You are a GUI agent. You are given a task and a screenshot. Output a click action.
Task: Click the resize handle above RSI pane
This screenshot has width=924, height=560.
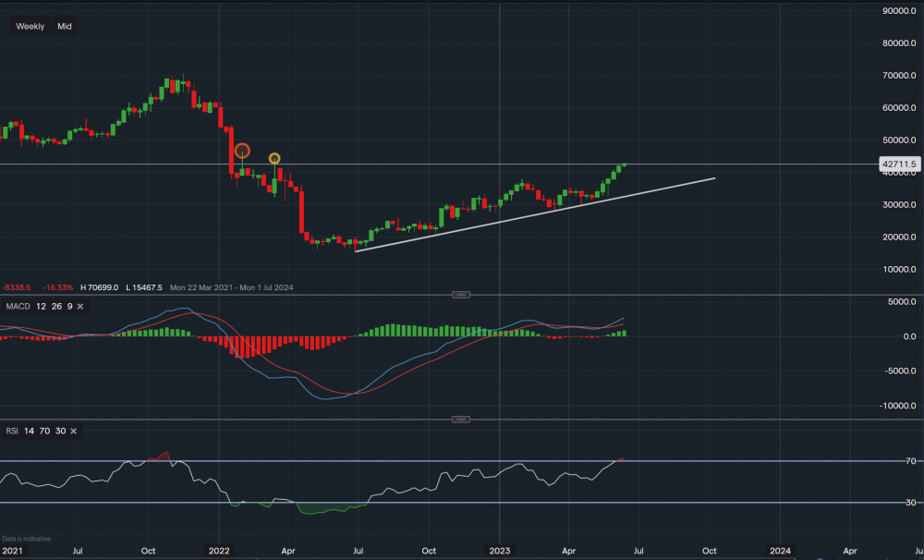pos(459,420)
